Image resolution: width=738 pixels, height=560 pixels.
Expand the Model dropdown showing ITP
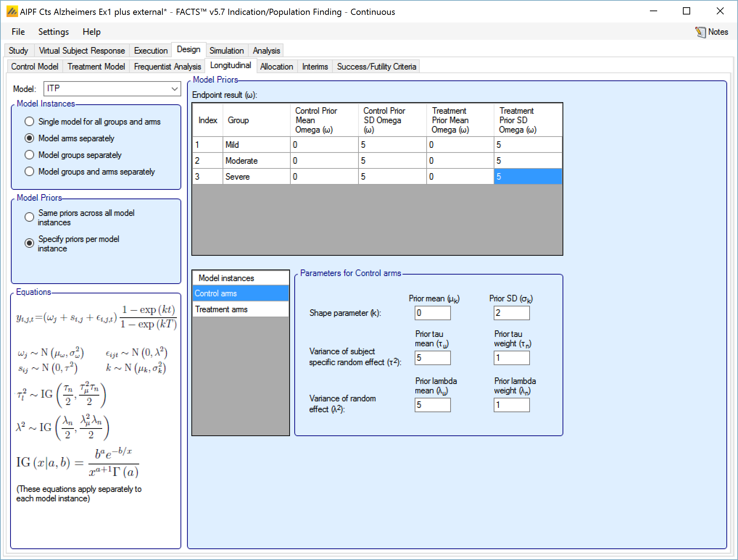(x=174, y=89)
